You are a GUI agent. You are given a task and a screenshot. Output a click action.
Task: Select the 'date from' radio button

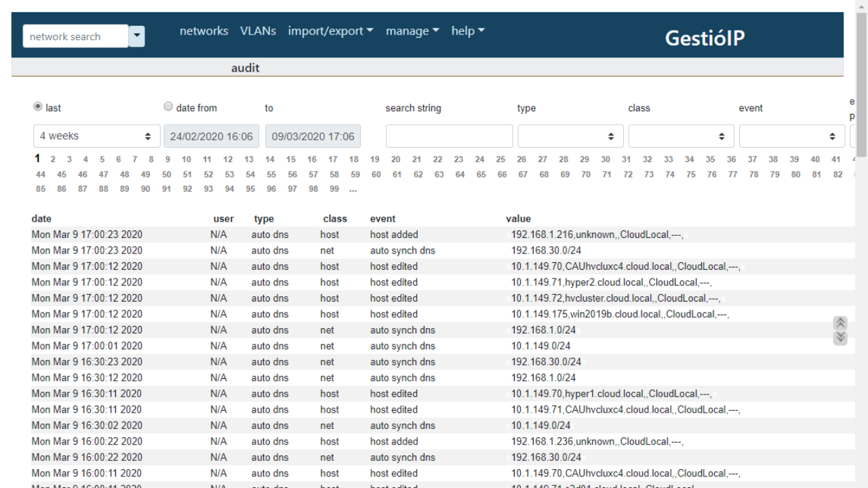point(168,107)
